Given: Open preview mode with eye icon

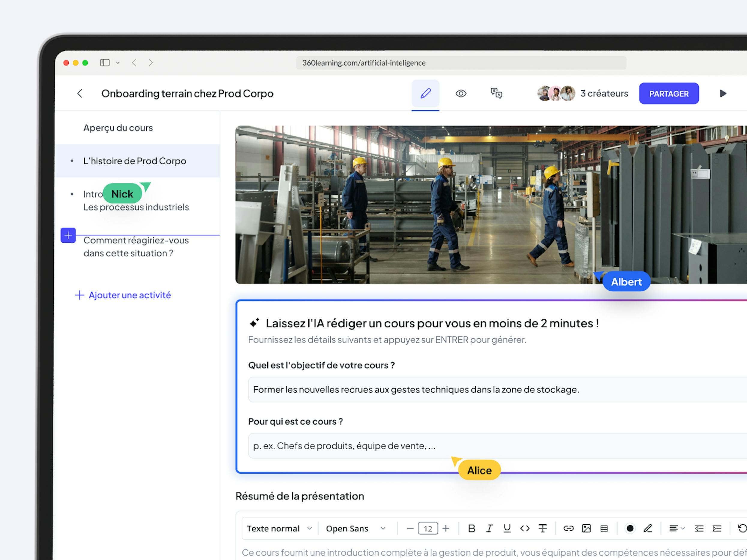Looking at the screenshot, I should pos(460,94).
